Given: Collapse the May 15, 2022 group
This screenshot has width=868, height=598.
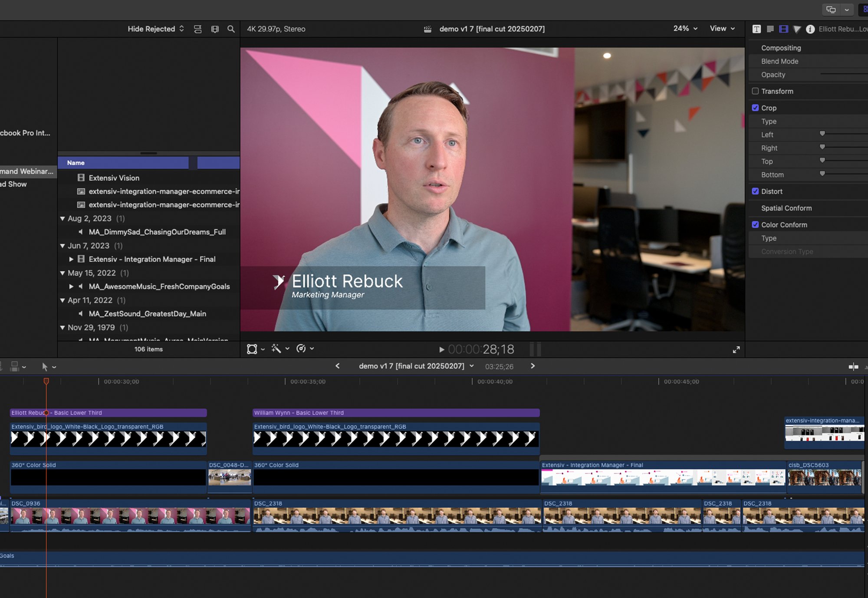Looking at the screenshot, I should point(62,273).
